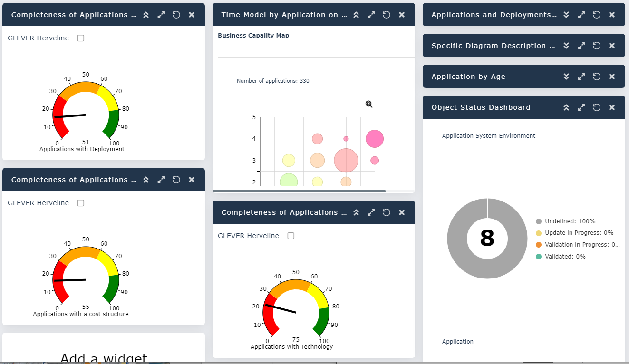The image size is (629, 364).
Task: Close the Specific Diagram Description widget
Action: [612, 46]
